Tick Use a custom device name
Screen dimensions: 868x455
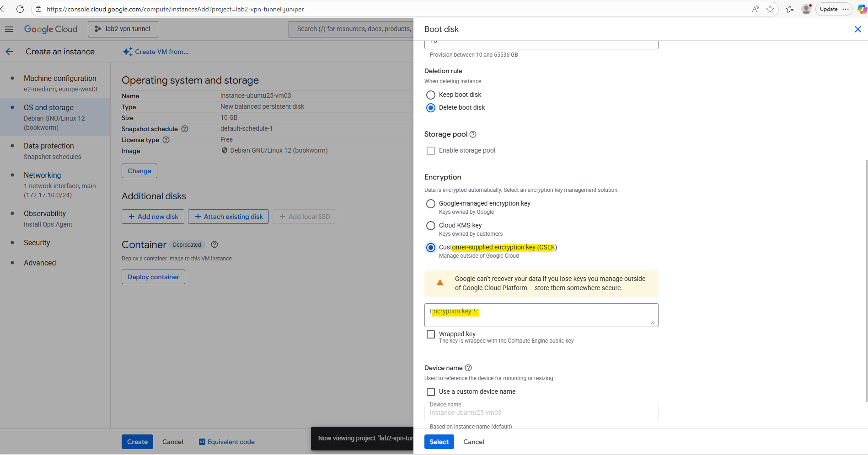point(430,392)
